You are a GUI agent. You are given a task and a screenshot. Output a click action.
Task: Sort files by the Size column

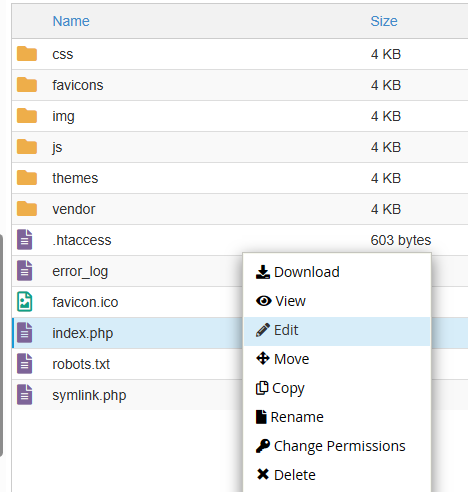tap(384, 21)
